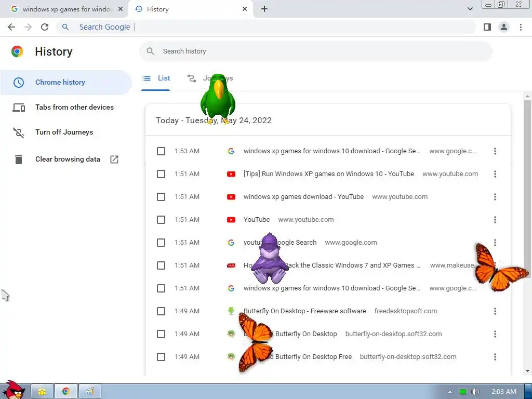Screen dimensions: 532x399
Task: Click the scrollbar down arrow
Action: click(527, 371)
